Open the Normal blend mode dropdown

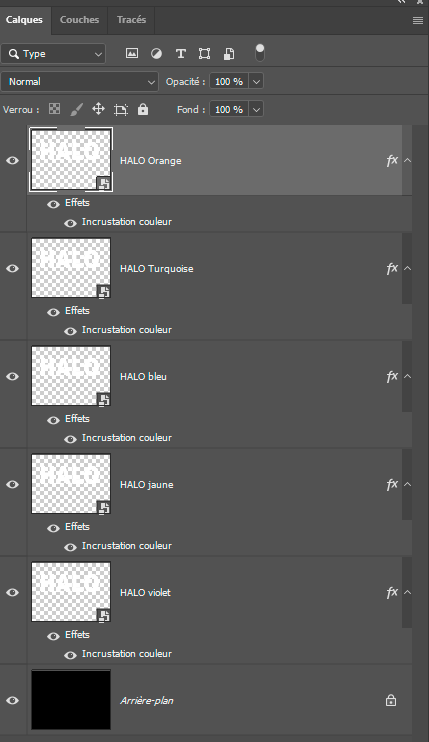tap(79, 81)
